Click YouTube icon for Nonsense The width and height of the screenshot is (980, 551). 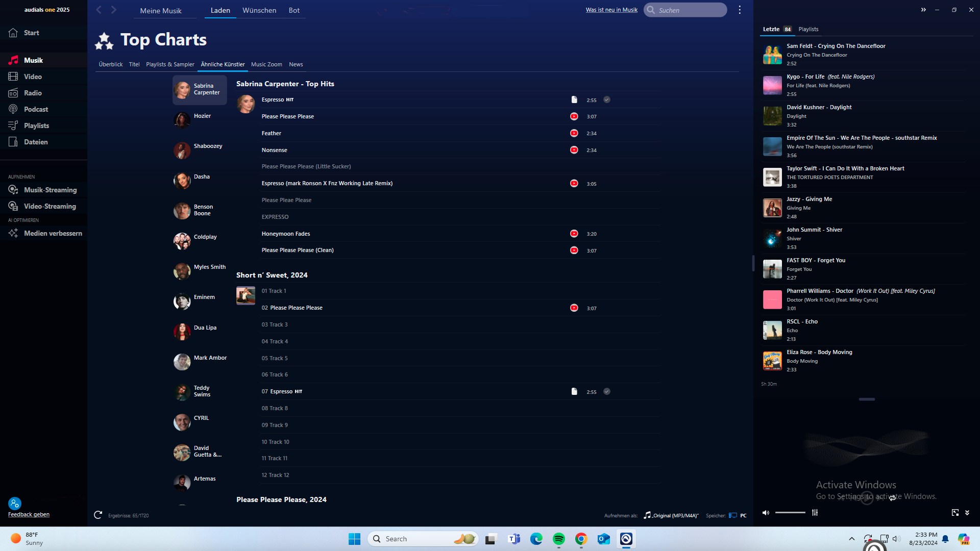pyautogui.click(x=574, y=150)
